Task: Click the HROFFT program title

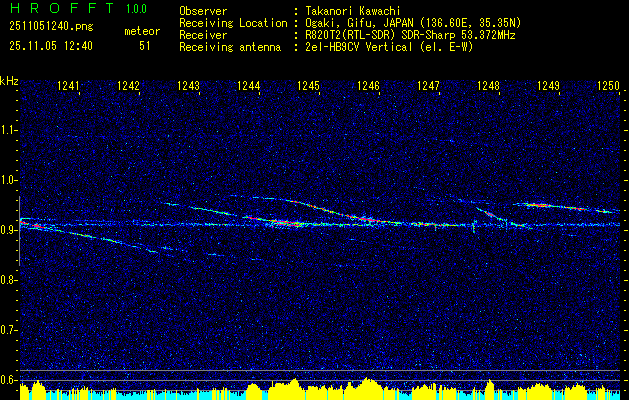Action: pyautogui.click(x=62, y=8)
